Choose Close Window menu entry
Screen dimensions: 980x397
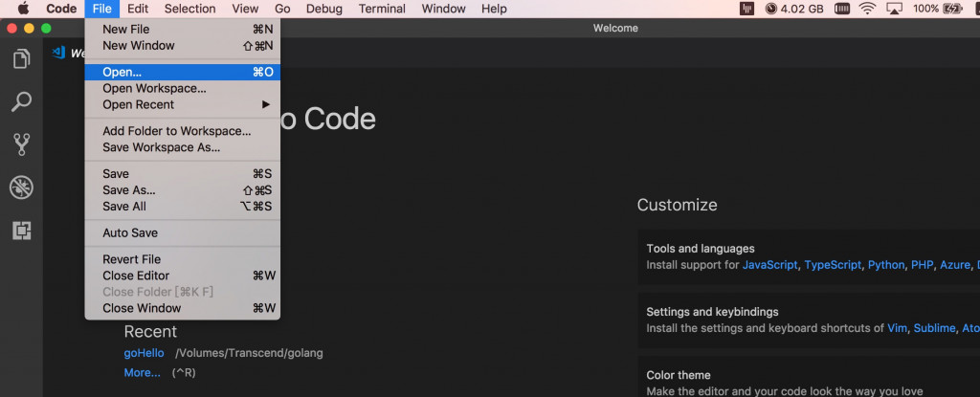click(x=183, y=308)
